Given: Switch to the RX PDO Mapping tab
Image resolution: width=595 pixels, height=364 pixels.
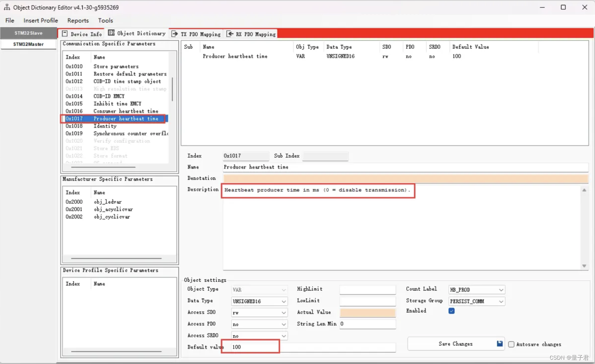Looking at the screenshot, I should (251, 34).
